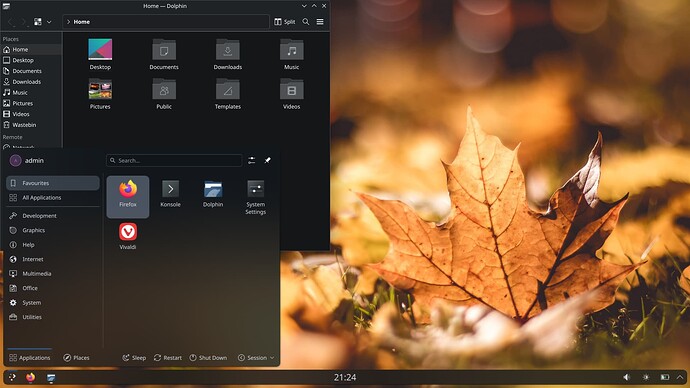Open the System category in the launcher
The image size is (690, 388).
53,303
